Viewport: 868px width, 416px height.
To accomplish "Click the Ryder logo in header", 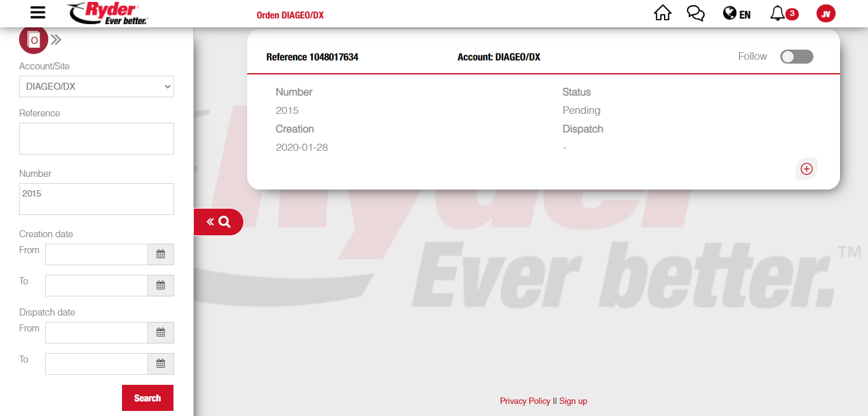I will coord(108,13).
